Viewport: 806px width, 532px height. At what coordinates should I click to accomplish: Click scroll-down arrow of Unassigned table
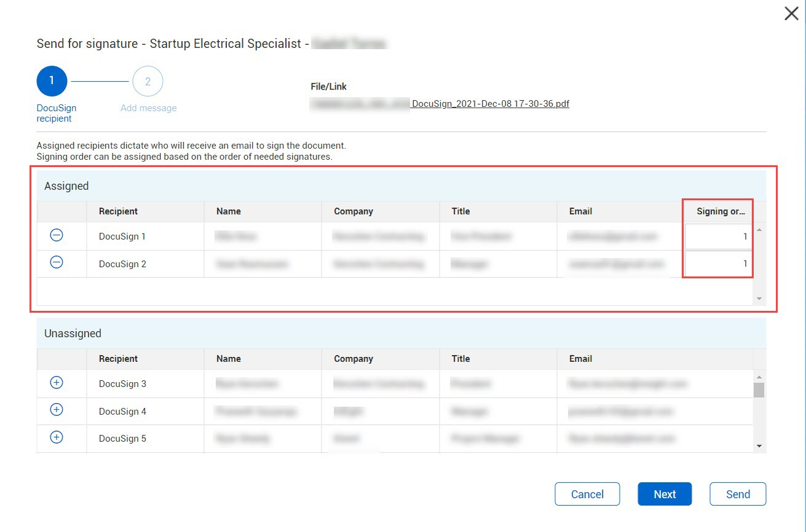759,446
